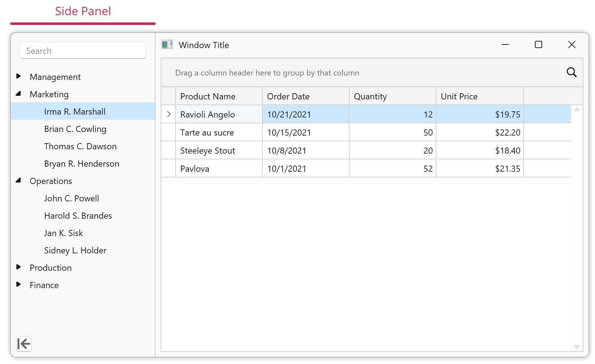Expand the Ravioli Angelo row details
Image resolution: width=595 pixels, height=364 pixels.
pyautogui.click(x=169, y=114)
